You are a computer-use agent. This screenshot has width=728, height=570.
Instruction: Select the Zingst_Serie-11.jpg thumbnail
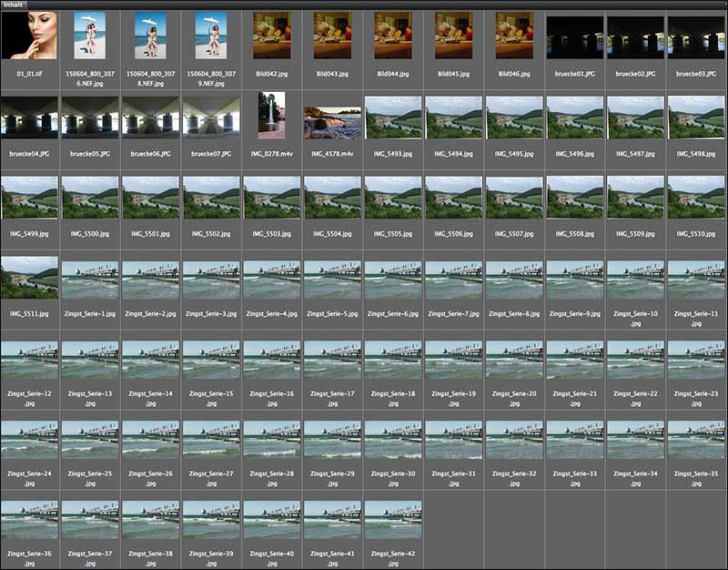[x=696, y=280]
